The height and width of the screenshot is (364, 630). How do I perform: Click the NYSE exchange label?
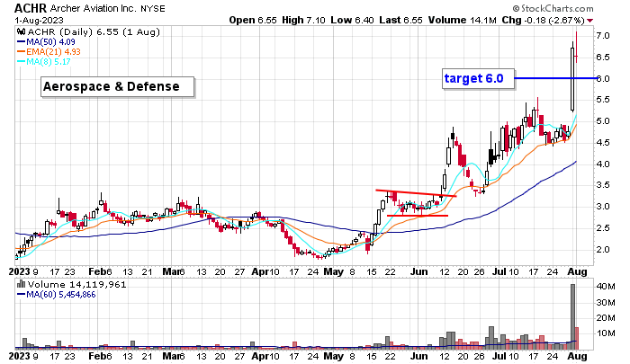152,8
